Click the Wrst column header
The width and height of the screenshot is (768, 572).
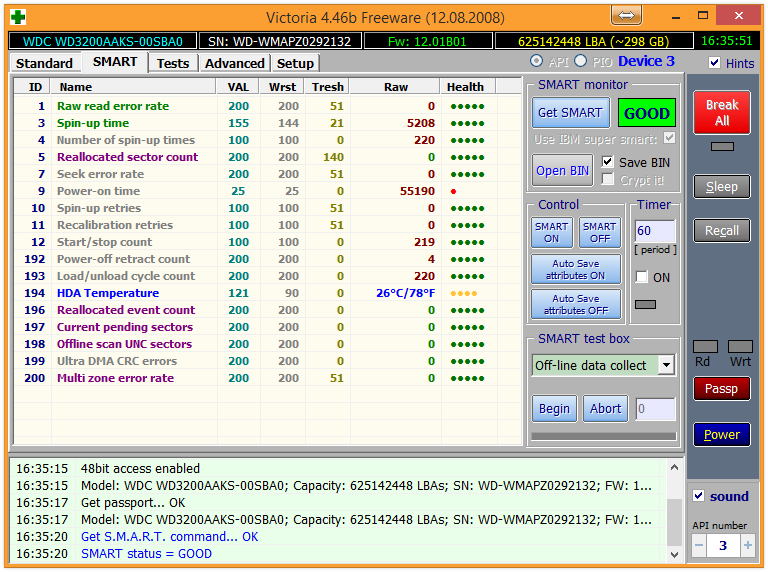pyautogui.click(x=283, y=87)
